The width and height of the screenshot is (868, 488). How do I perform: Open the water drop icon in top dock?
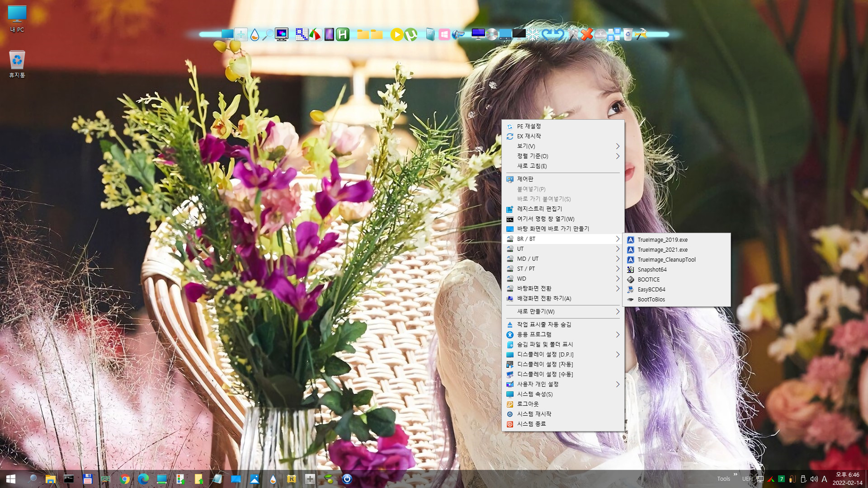255,34
